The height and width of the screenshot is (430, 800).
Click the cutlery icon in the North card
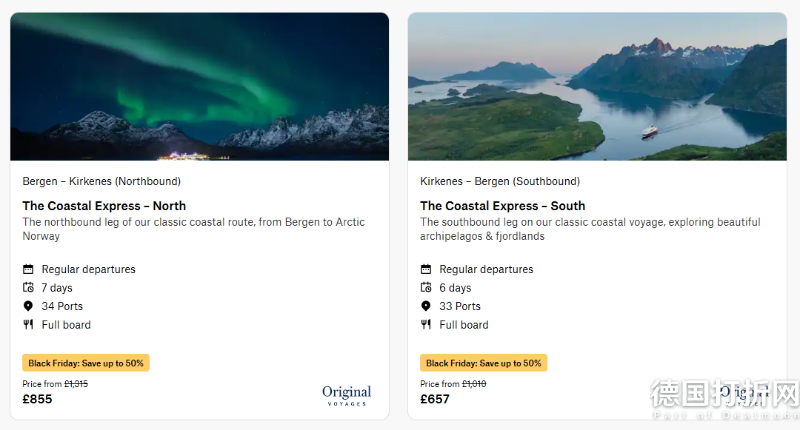coord(28,325)
